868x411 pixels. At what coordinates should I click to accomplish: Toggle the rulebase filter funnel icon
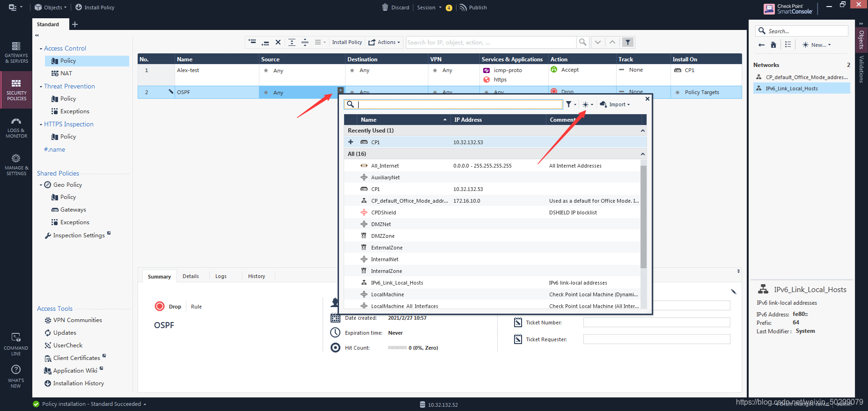(628, 42)
